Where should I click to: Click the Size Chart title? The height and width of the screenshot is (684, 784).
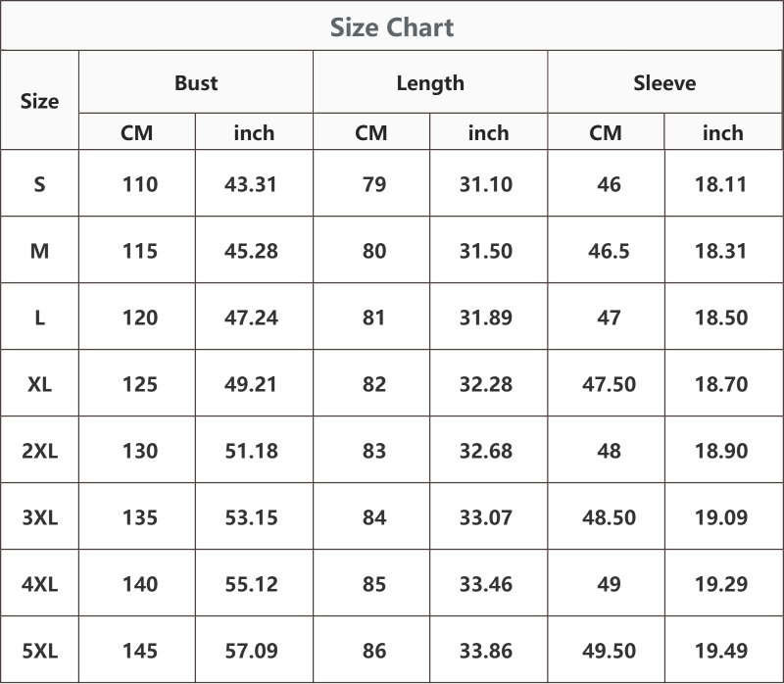(392, 27)
